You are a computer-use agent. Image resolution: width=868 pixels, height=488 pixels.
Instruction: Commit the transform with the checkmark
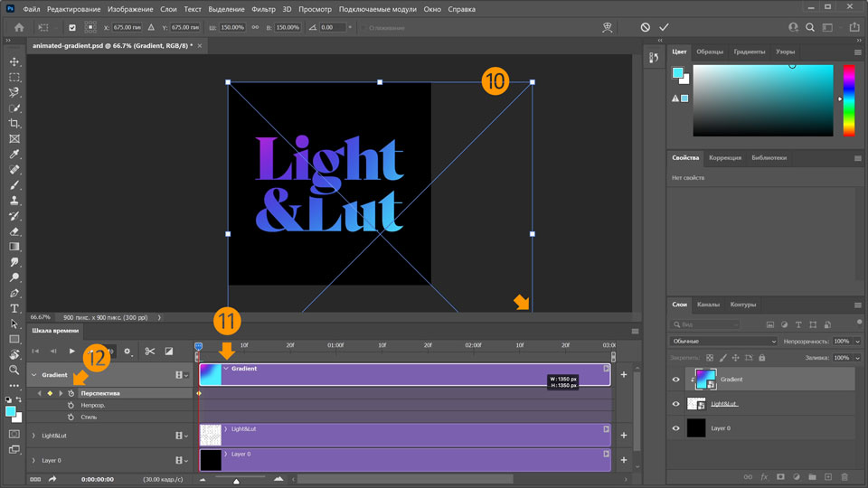pos(665,28)
